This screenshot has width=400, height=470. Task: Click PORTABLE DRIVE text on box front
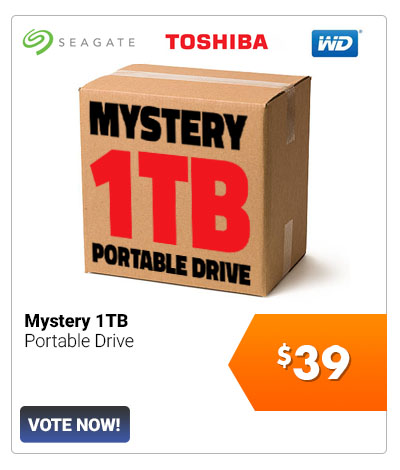[x=171, y=265]
